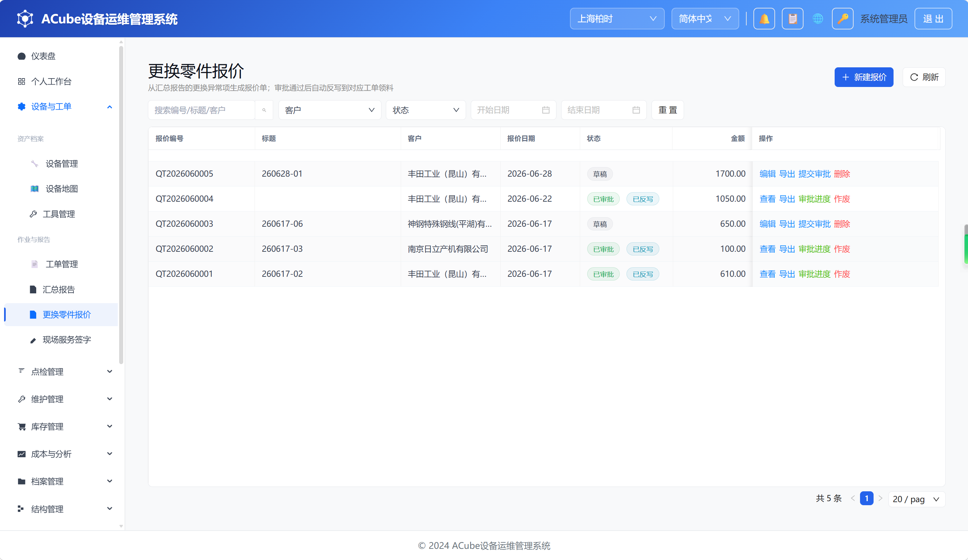The width and height of the screenshot is (968, 560).
Task: Focus the 搜索编号/标题/客户 search field
Action: (x=202, y=110)
